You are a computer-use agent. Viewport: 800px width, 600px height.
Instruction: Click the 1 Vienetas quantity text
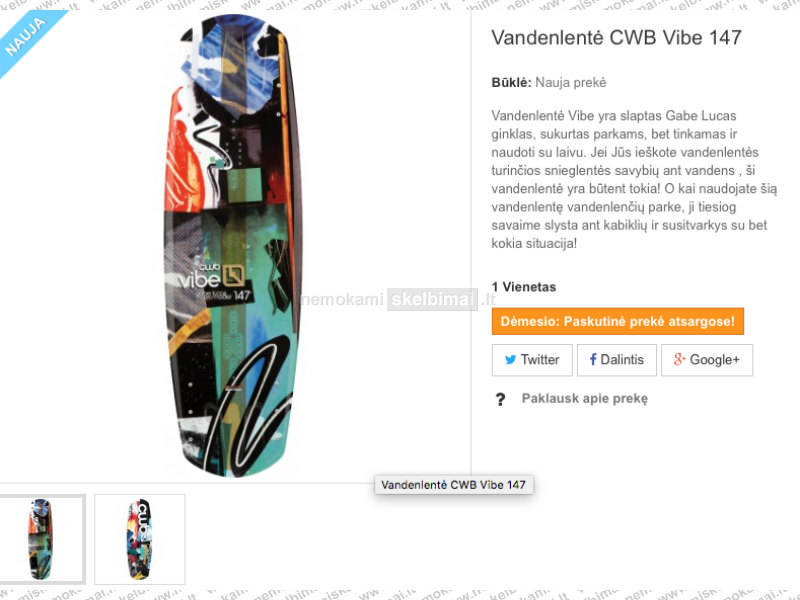pos(523,287)
